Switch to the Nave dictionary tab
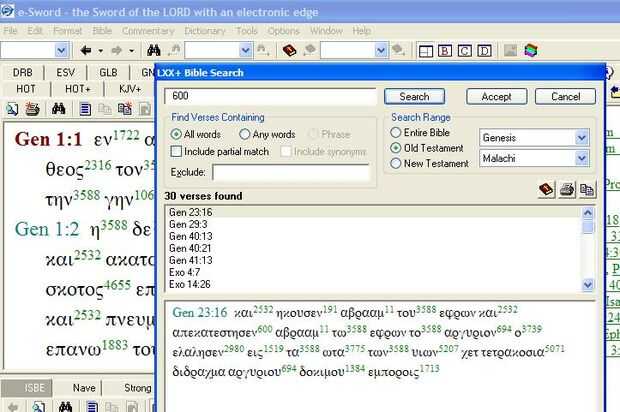620x412 pixels. pyautogui.click(x=84, y=388)
